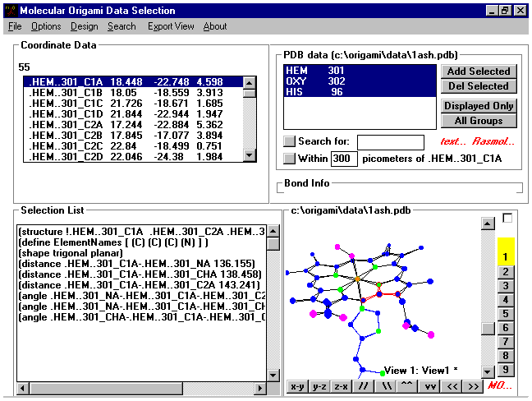Open the Design menu
The height and width of the screenshot is (401, 532).
[84, 26]
